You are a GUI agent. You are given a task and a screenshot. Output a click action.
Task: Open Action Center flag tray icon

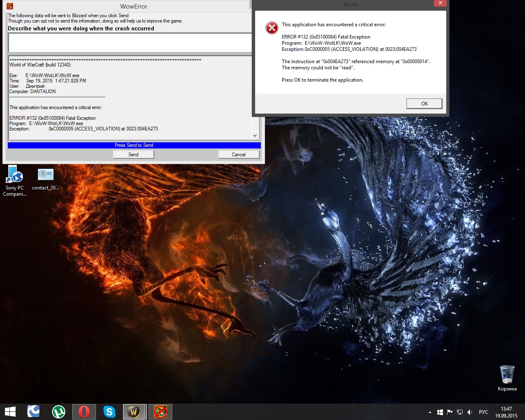pos(450,412)
